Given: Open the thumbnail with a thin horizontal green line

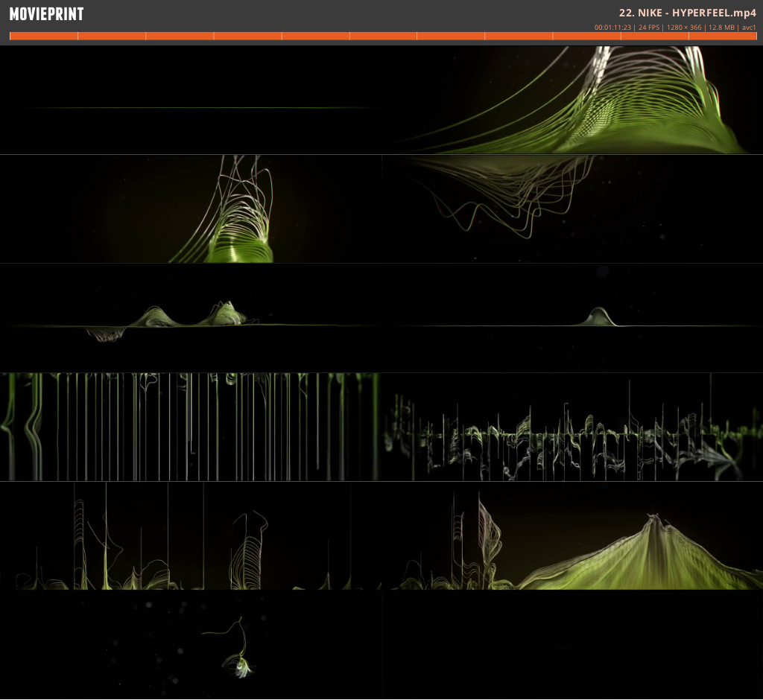Looking at the screenshot, I should pos(191,101).
